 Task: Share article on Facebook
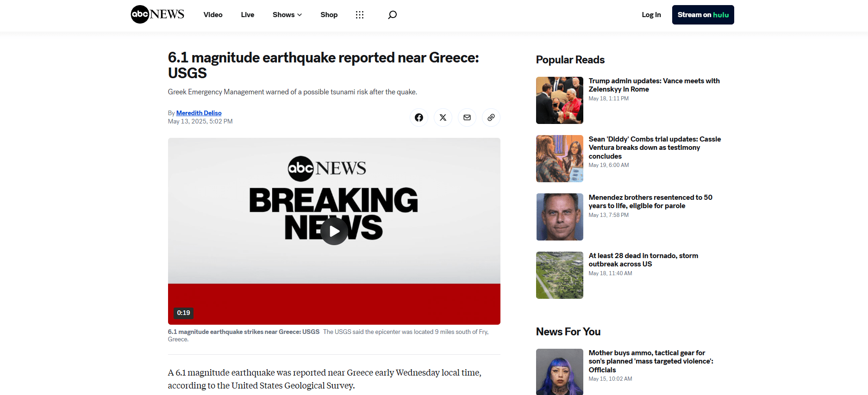point(418,117)
